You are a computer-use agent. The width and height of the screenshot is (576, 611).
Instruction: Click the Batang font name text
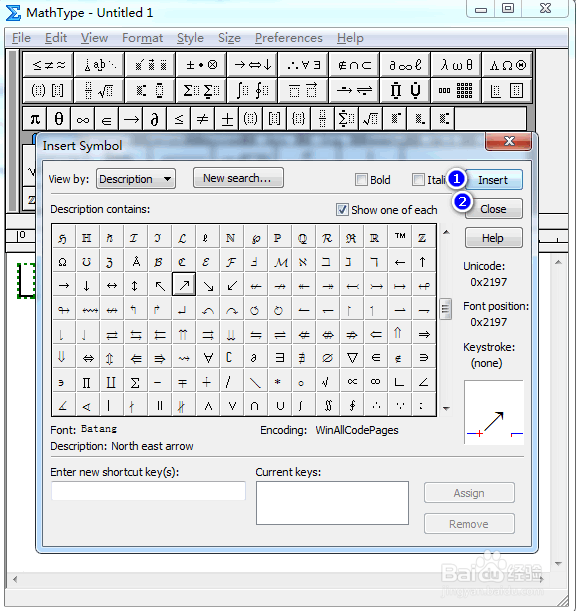pyautogui.click(x=99, y=429)
